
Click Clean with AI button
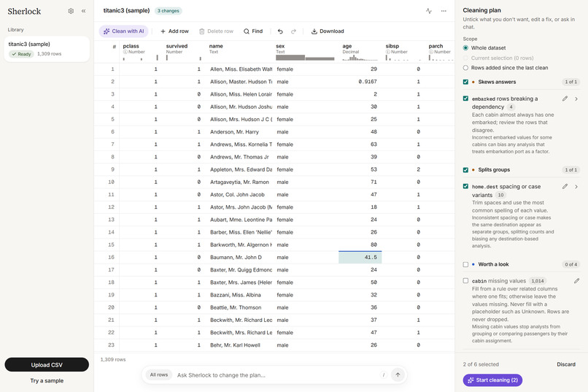click(x=124, y=31)
